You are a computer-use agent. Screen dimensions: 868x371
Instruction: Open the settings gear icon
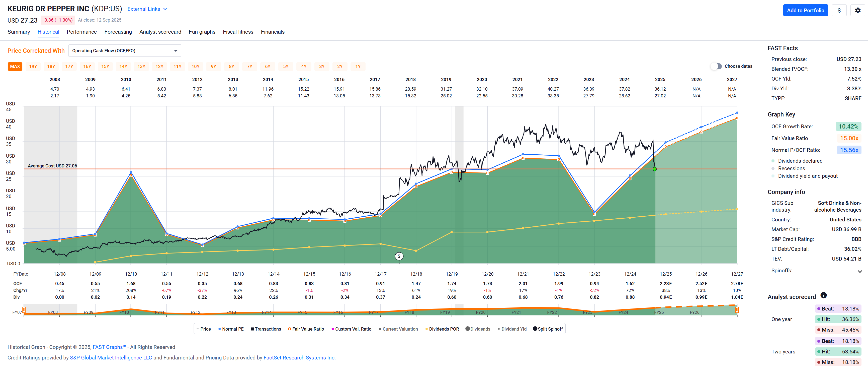[857, 11]
